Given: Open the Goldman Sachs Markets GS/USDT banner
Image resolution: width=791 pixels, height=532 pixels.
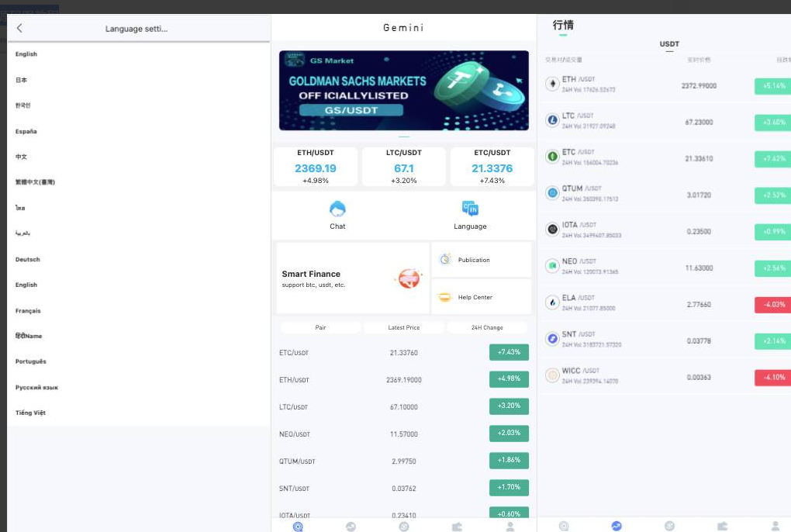Looking at the screenshot, I should pyautogui.click(x=404, y=90).
